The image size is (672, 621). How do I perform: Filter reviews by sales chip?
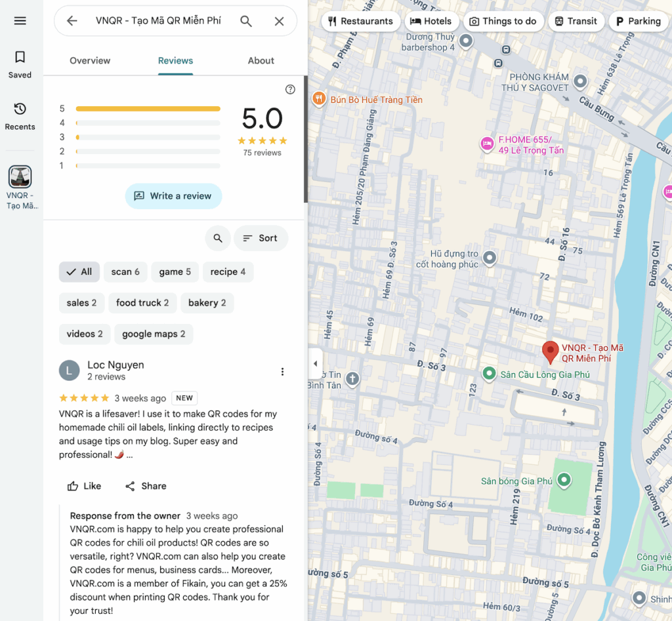(81, 303)
